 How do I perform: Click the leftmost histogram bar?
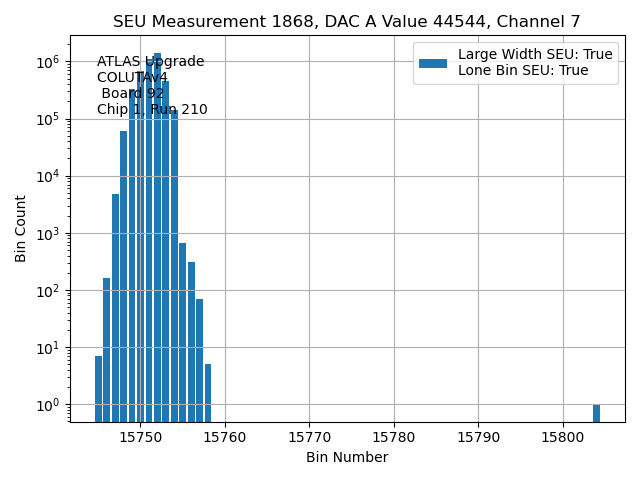tap(98, 390)
